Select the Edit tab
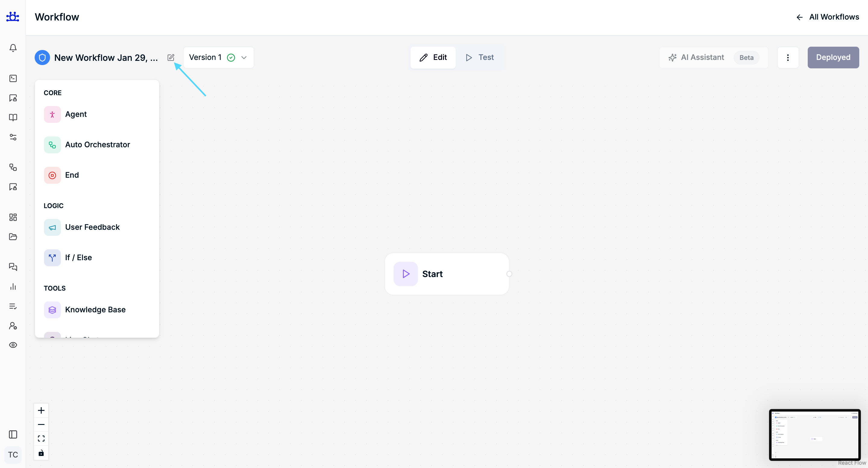Viewport: 868px width, 468px height. (x=433, y=58)
